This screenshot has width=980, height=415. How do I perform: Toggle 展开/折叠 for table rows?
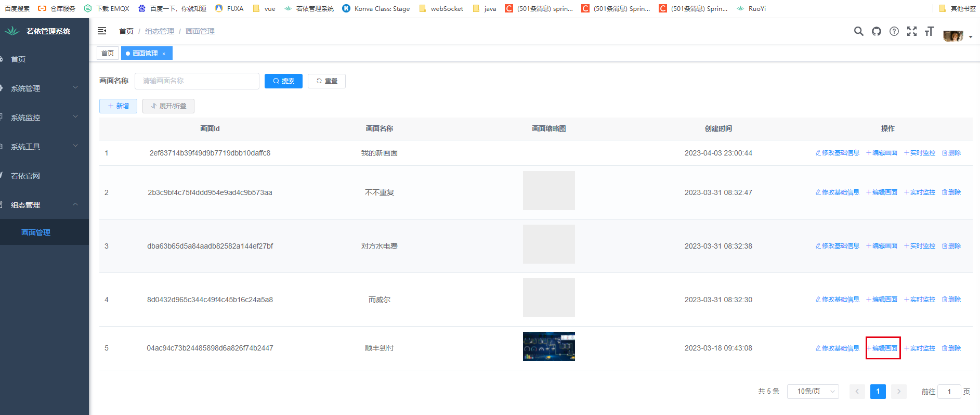click(x=168, y=106)
